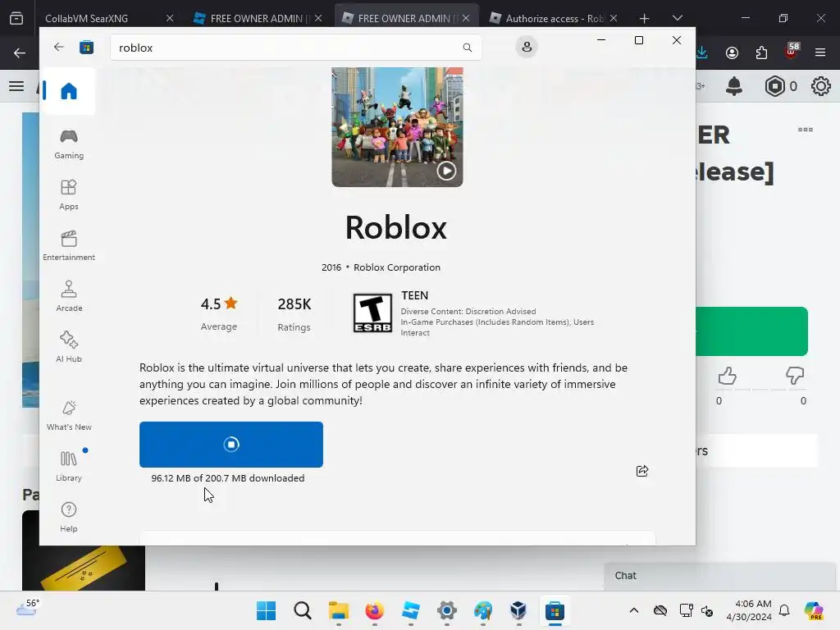This screenshot has width=840, height=630.
Task: Open the browser account icon
Action: pyautogui.click(x=732, y=52)
